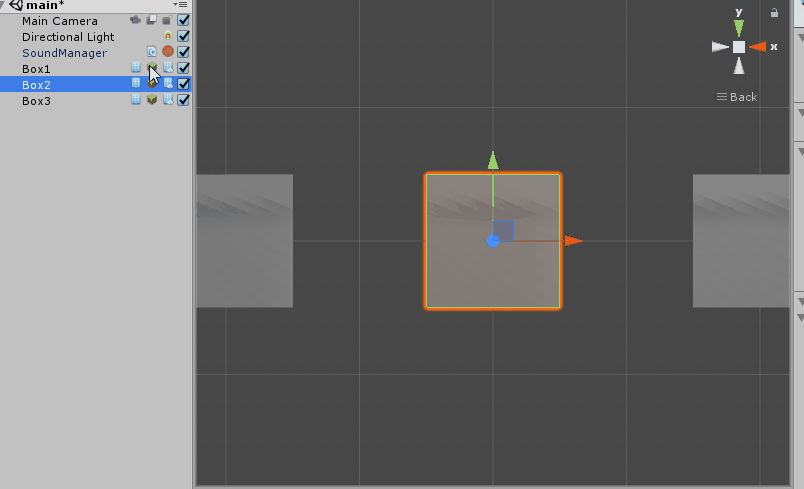The height and width of the screenshot is (489, 804).
Task: Select the gray box at right scene edge
Action: point(741,241)
